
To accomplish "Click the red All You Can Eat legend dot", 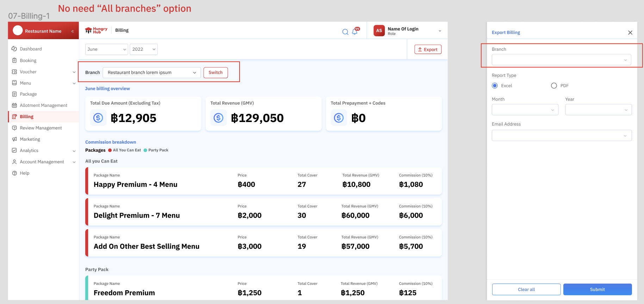I will coord(110,150).
